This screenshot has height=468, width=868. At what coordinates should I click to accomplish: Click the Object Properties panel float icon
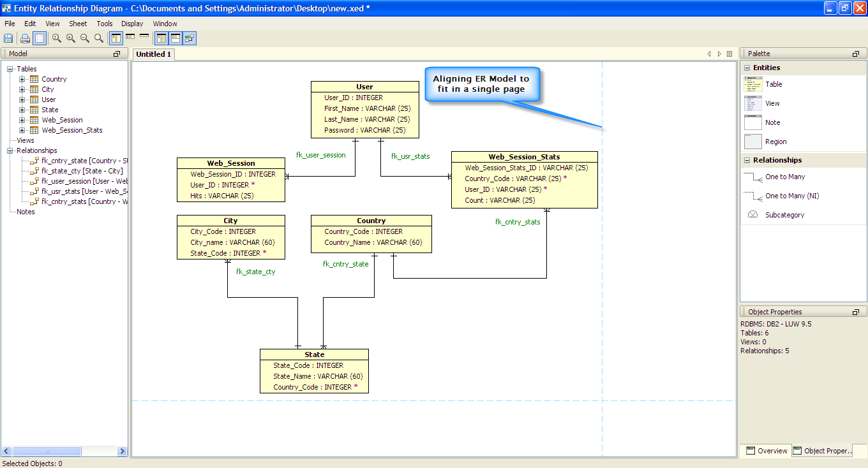[856, 312]
